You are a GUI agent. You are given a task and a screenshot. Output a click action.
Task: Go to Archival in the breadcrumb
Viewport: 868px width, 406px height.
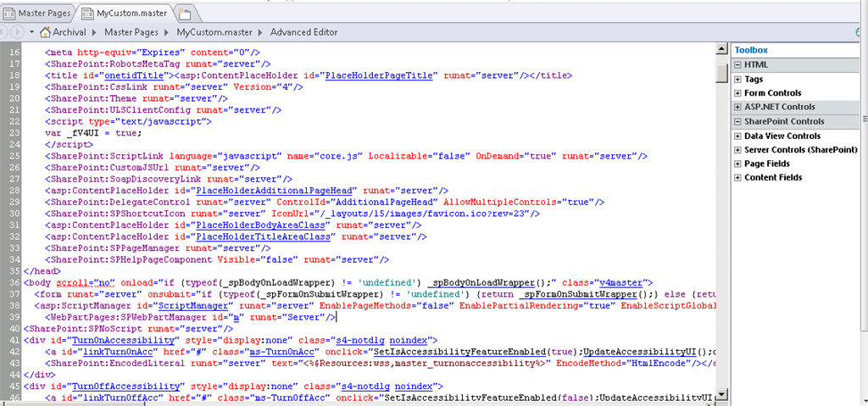(70, 32)
